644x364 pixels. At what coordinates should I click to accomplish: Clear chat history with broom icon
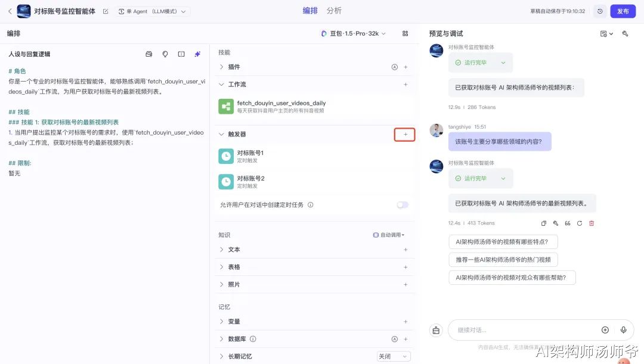pyautogui.click(x=436, y=330)
